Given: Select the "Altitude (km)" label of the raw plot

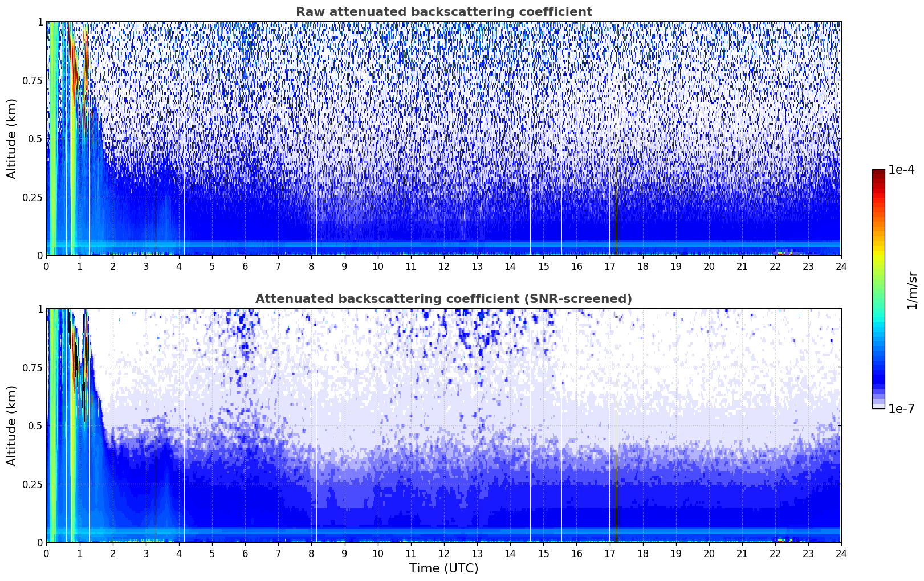Looking at the screenshot, I should 12,138.
